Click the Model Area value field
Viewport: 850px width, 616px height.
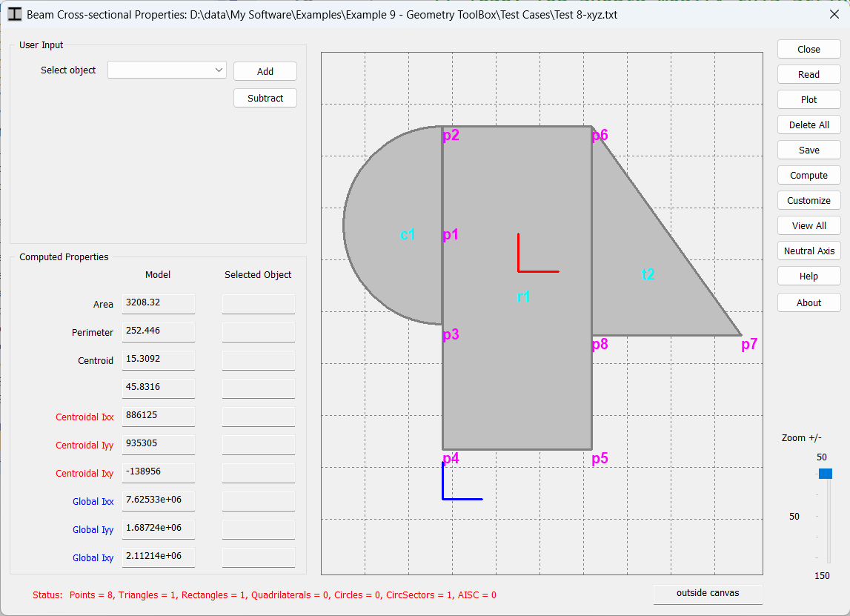158,303
